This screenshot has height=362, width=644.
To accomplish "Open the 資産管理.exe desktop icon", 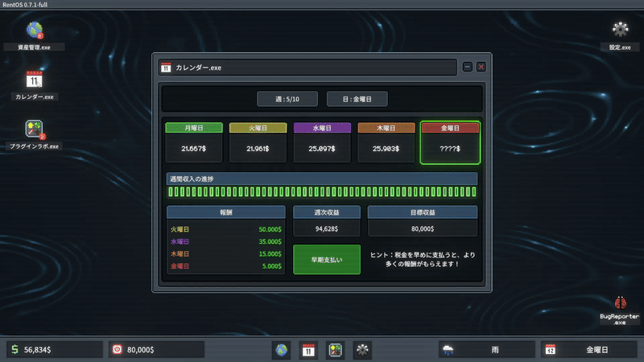I will [34, 32].
